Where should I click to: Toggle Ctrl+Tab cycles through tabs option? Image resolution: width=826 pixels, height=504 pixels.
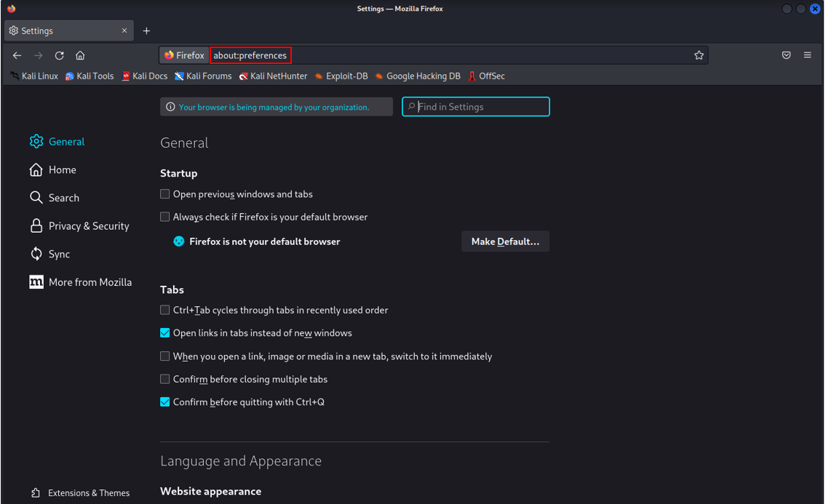(165, 310)
